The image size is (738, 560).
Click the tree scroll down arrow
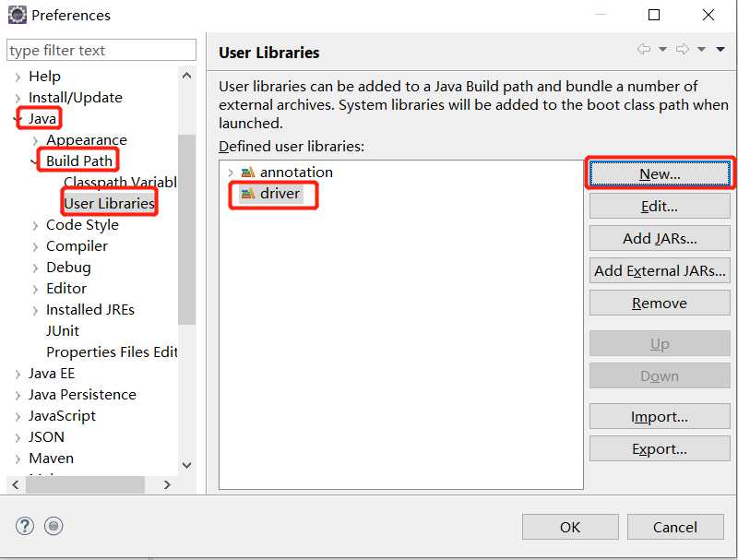click(187, 465)
